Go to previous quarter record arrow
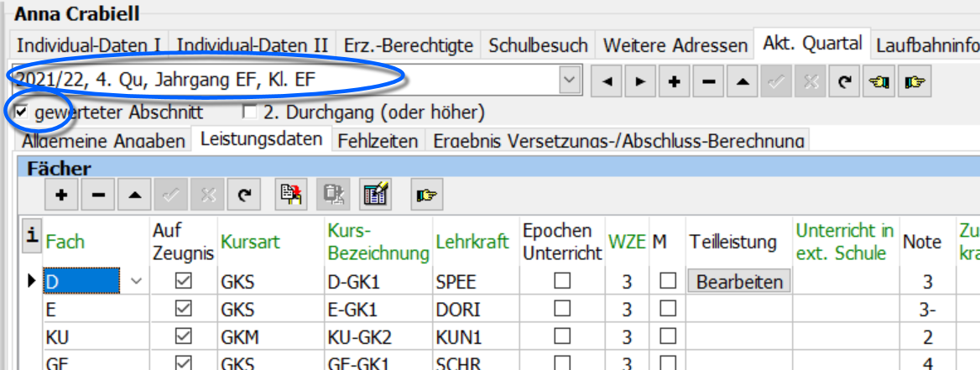 pyautogui.click(x=607, y=82)
